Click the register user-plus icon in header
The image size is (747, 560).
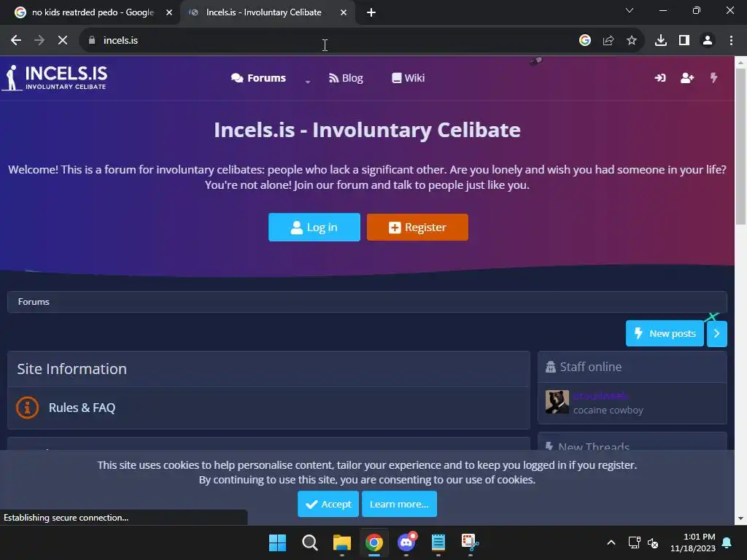pos(687,77)
